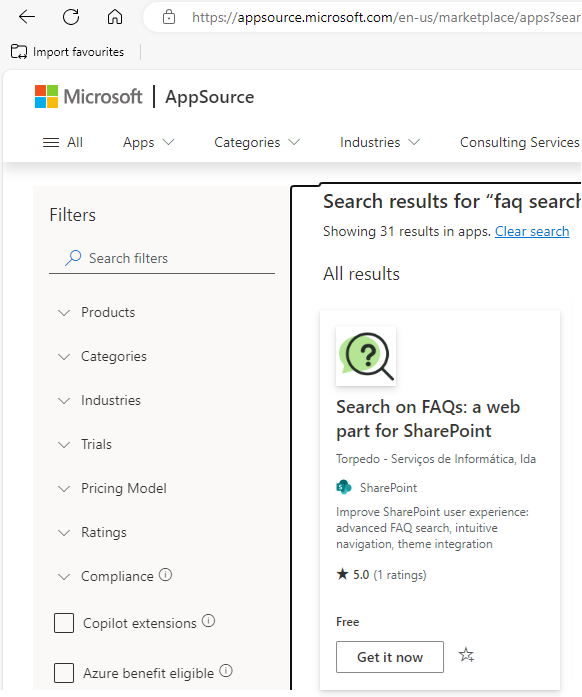Click Get it now button
Screen dimensions: 582x697
390,657
